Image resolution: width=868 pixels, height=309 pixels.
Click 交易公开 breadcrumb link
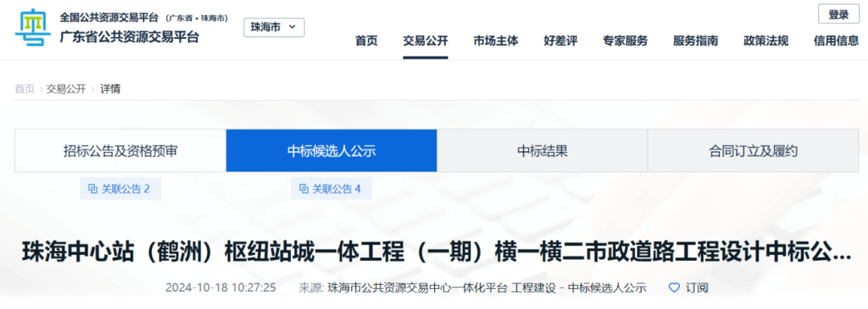point(66,89)
